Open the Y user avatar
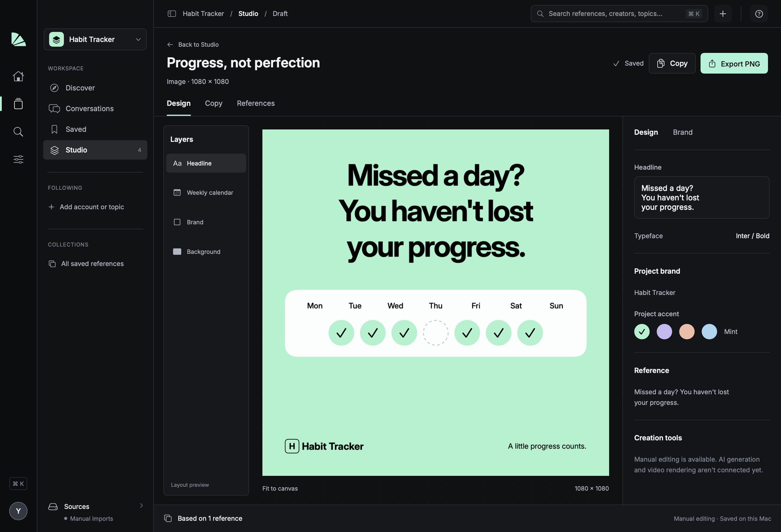The image size is (781, 532). click(x=18, y=511)
